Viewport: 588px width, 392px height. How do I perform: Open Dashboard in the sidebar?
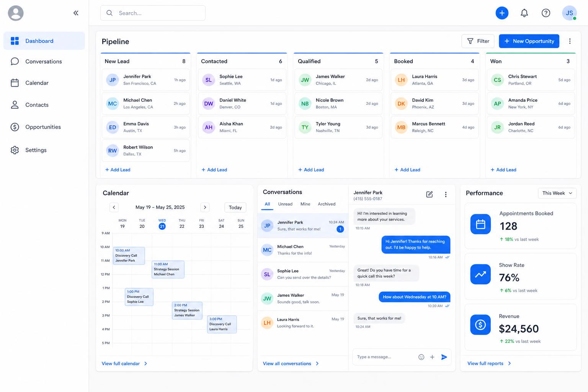(44, 41)
